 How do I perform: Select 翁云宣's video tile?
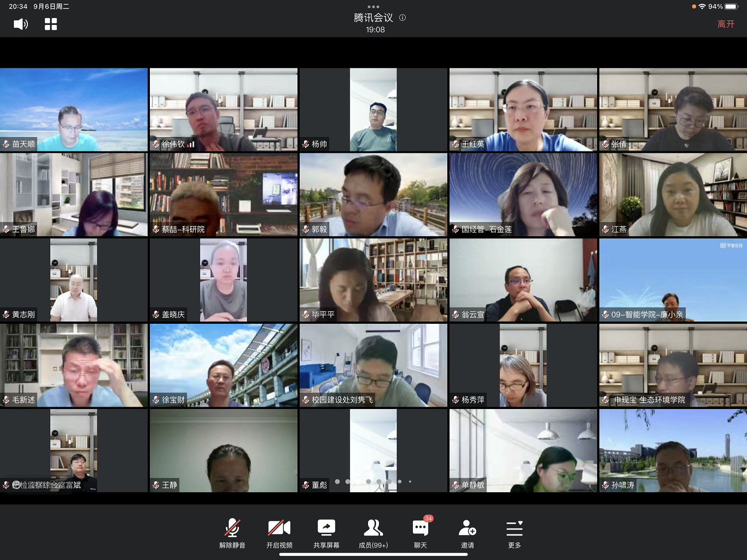523,280
